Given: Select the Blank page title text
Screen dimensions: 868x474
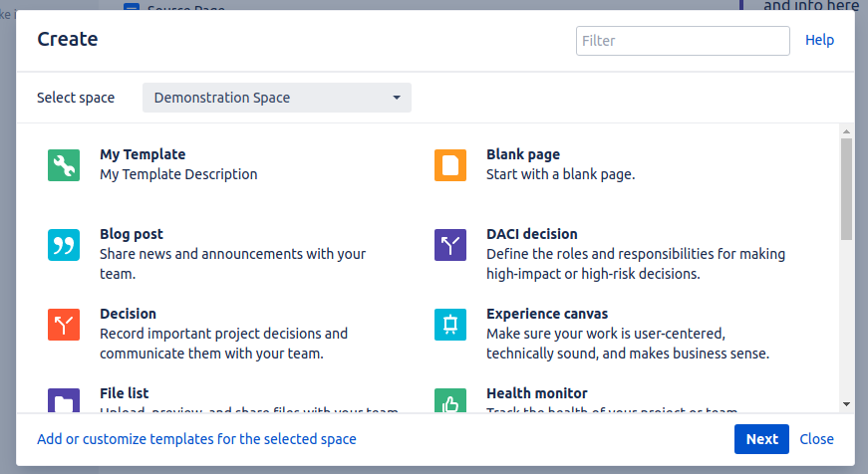Looking at the screenshot, I should [x=522, y=154].
